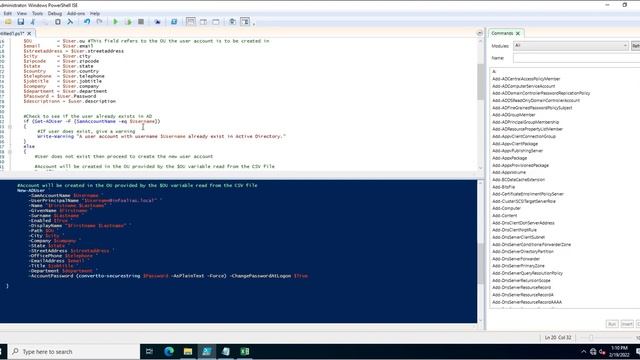The image size is (640, 360).
Task: Toggle the Show Command Add-on icon
Action: pyautogui.click(x=245, y=22)
